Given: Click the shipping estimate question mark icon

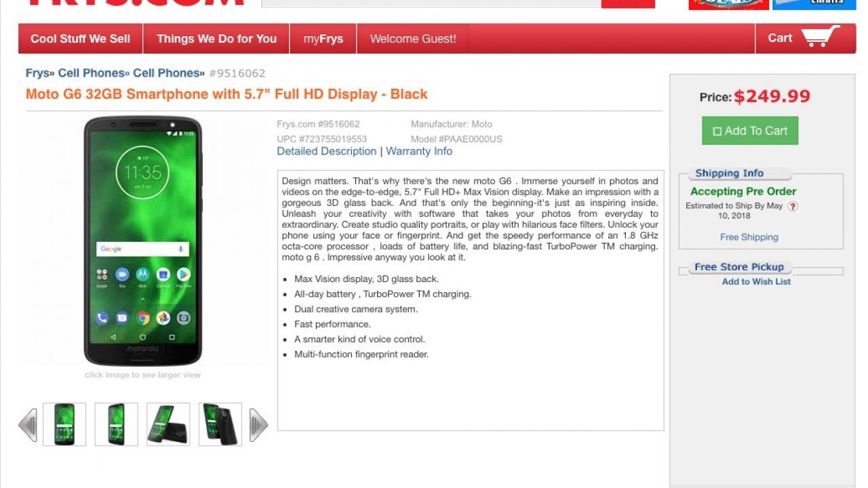Looking at the screenshot, I should 793,207.
